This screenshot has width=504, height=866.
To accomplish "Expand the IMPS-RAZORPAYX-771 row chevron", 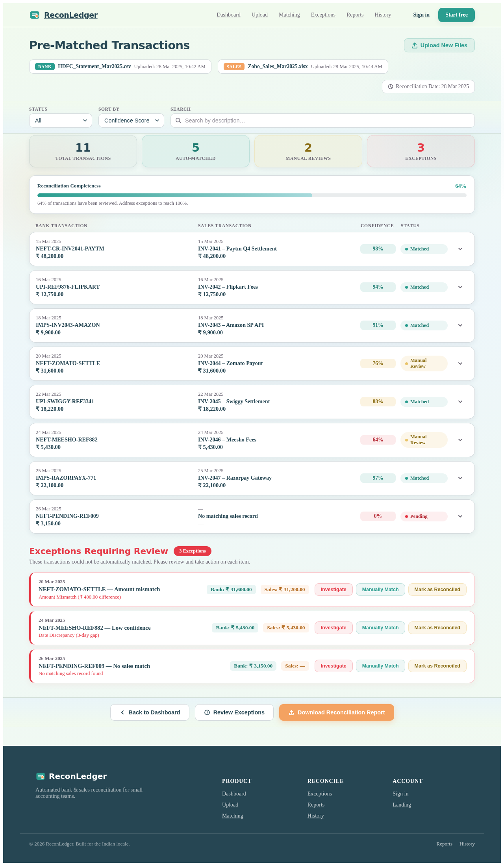I will pyautogui.click(x=460, y=478).
